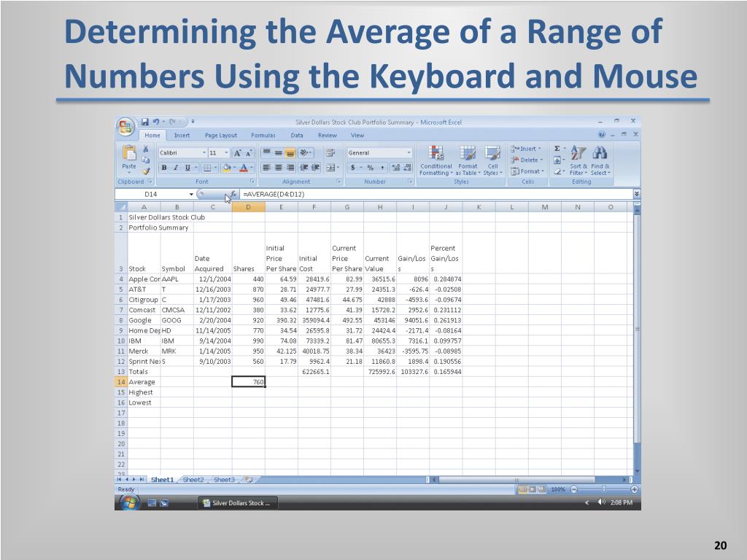Click Format in the Cells group
The height and width of the screenshot is (560, 747).
point(527,171)
